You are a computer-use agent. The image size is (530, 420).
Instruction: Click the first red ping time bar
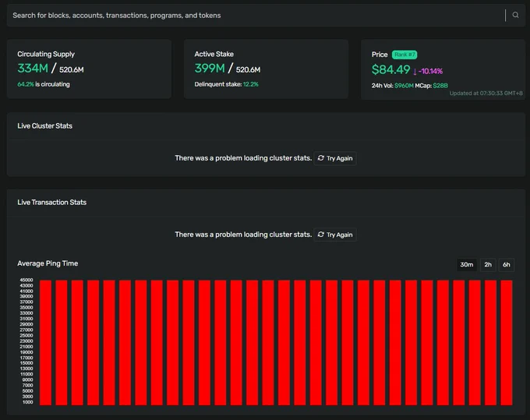click(x=46, y=342)
